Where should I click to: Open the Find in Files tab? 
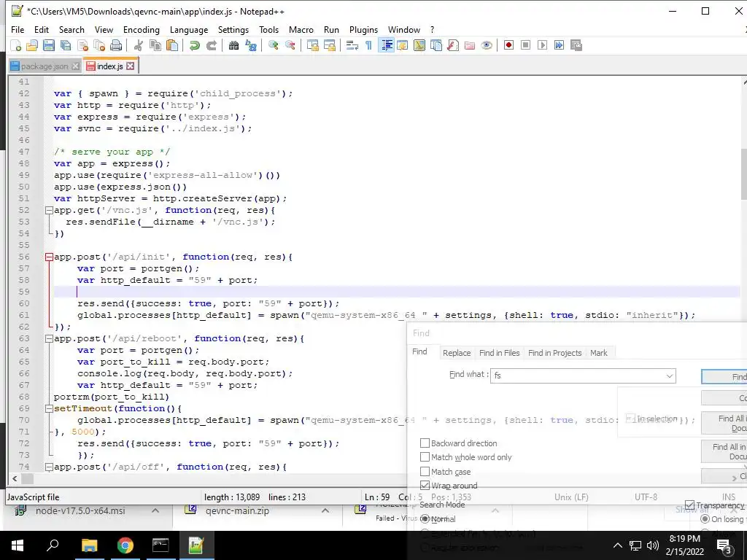pos(499,353)
